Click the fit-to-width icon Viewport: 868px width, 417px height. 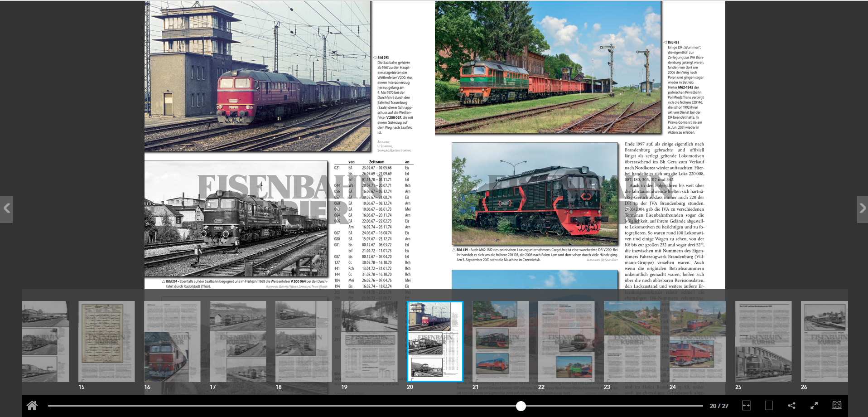tap(746, 406)
